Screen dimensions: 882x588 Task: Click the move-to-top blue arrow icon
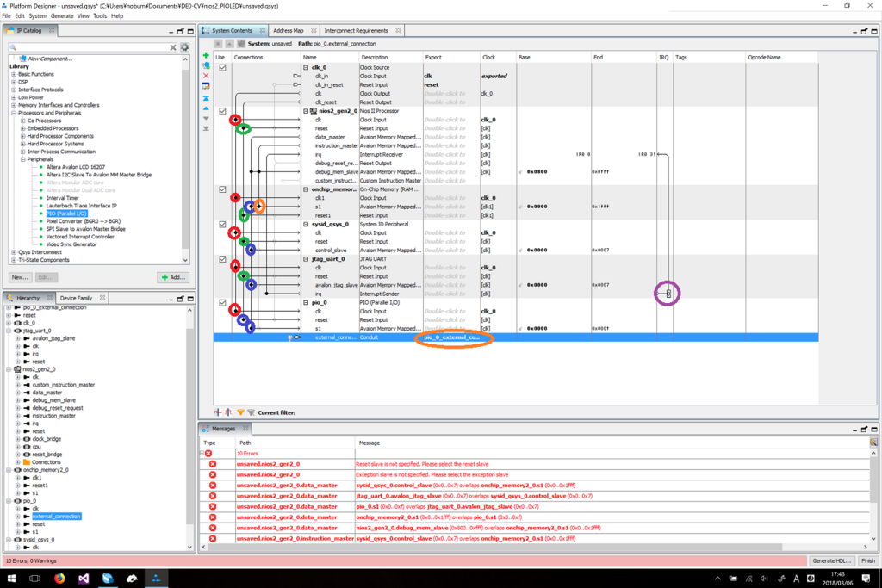tap(206, 98)
